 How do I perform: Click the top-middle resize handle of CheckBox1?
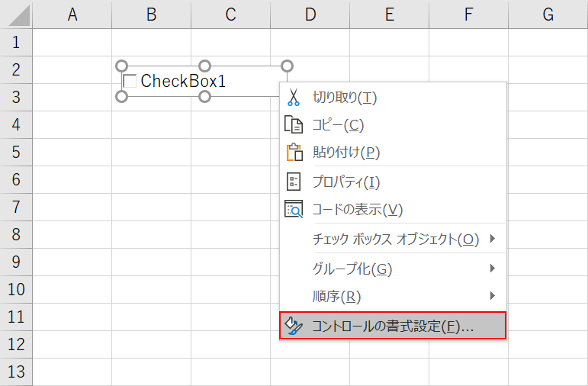point(204,66)
